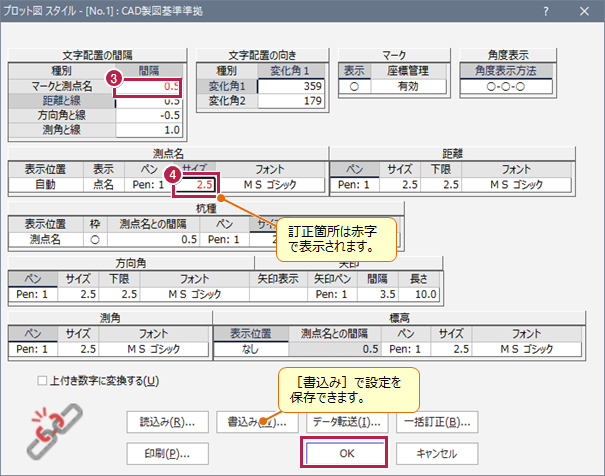Select 杭種 測点名との間隔 value 0.5
Image resolution: width=605 pixels, height=476 pixels.
pos(153,240)
